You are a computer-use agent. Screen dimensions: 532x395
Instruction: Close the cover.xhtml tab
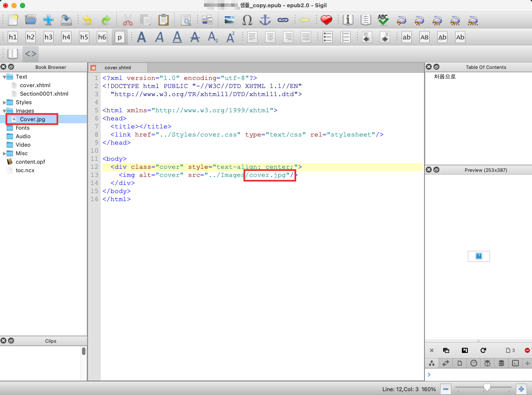point(93,68)
